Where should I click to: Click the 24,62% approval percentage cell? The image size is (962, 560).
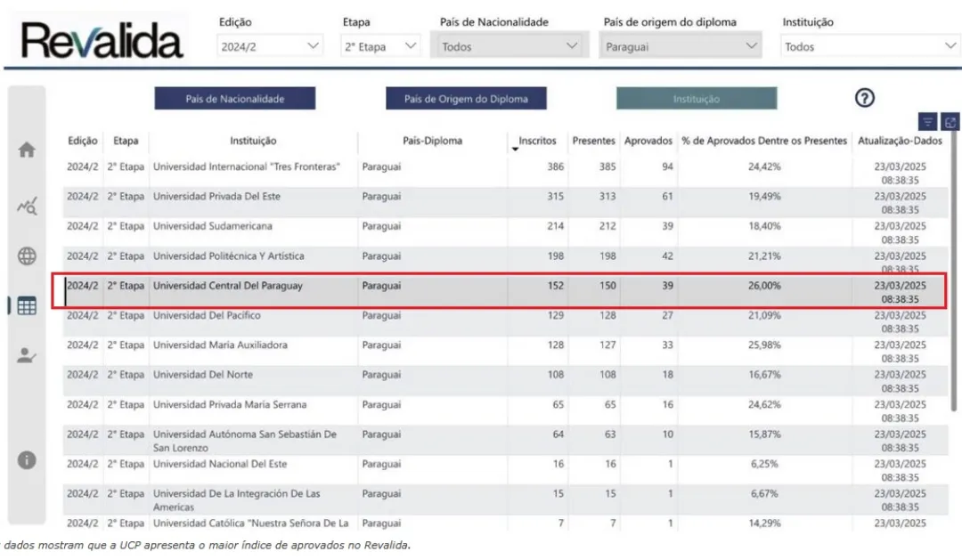click(764, 404)
